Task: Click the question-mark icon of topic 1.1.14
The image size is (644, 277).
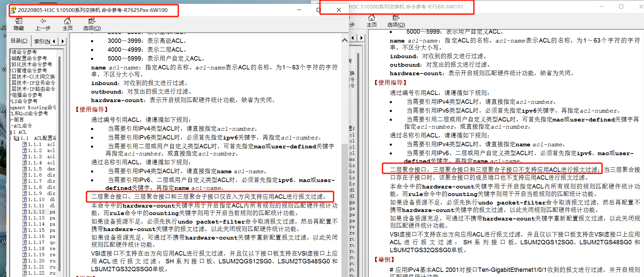Action: [x=24, y=224]
